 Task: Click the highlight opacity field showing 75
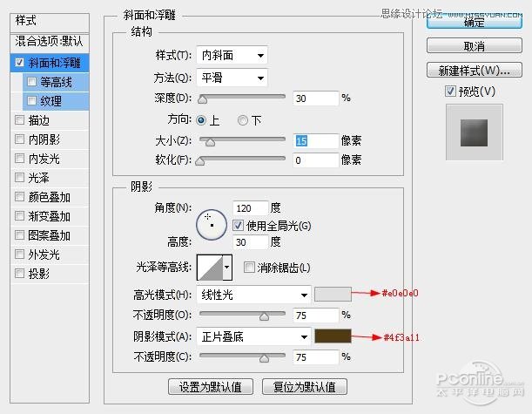(x=315, y=316)
